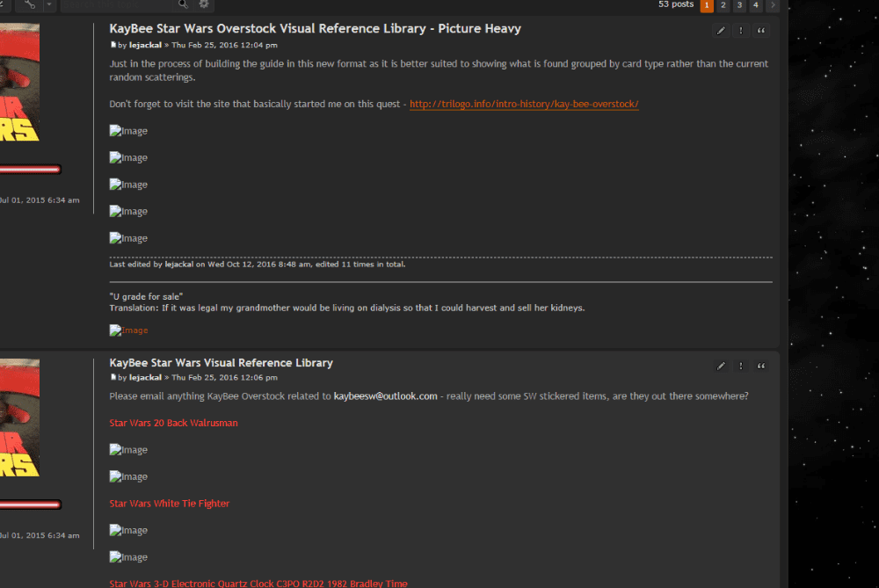Go to page 3 of the topic
Image resolution: width=879 pixels, height=588 pixels.
tap(739, 5)
